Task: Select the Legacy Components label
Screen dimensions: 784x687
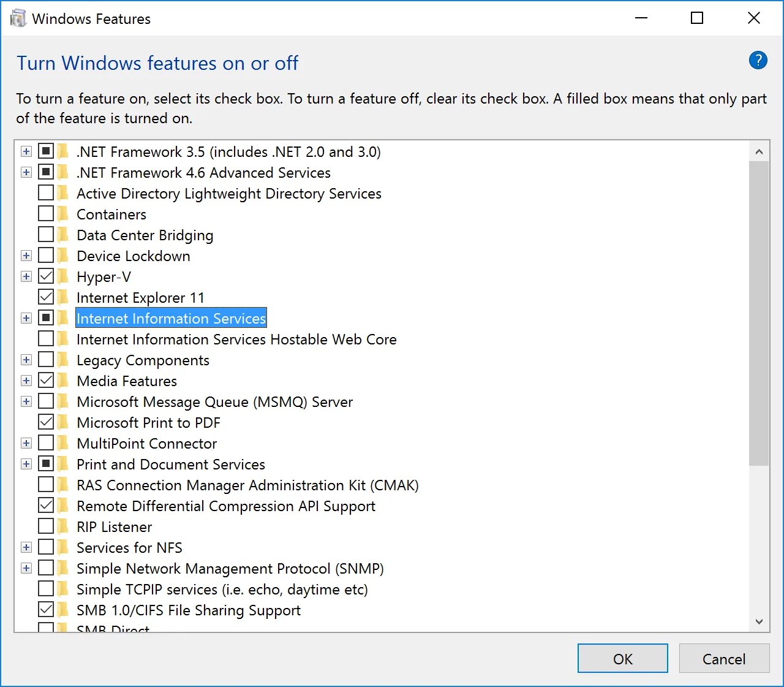Action: click(x=143, y=360)
